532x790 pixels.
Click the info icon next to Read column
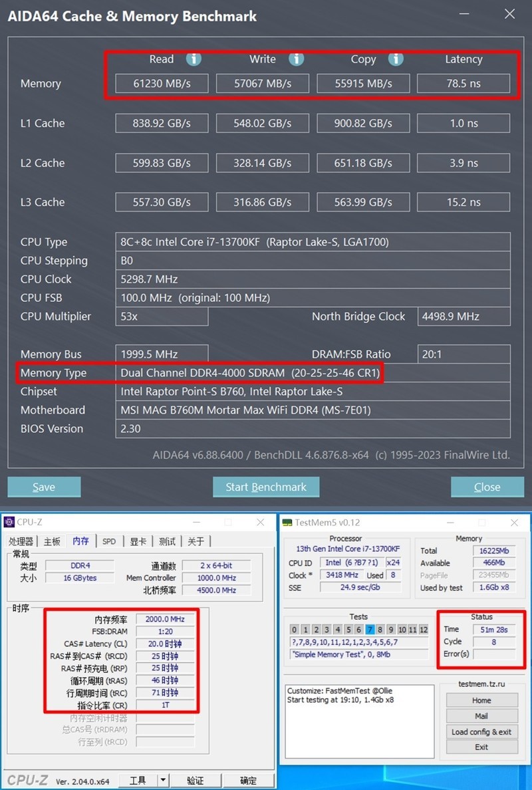[194, 59]
